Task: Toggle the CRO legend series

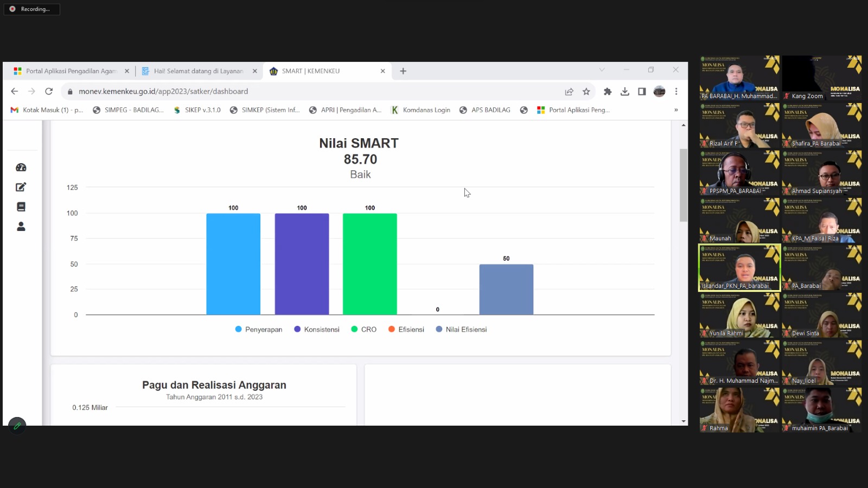Action: point(363,330)
